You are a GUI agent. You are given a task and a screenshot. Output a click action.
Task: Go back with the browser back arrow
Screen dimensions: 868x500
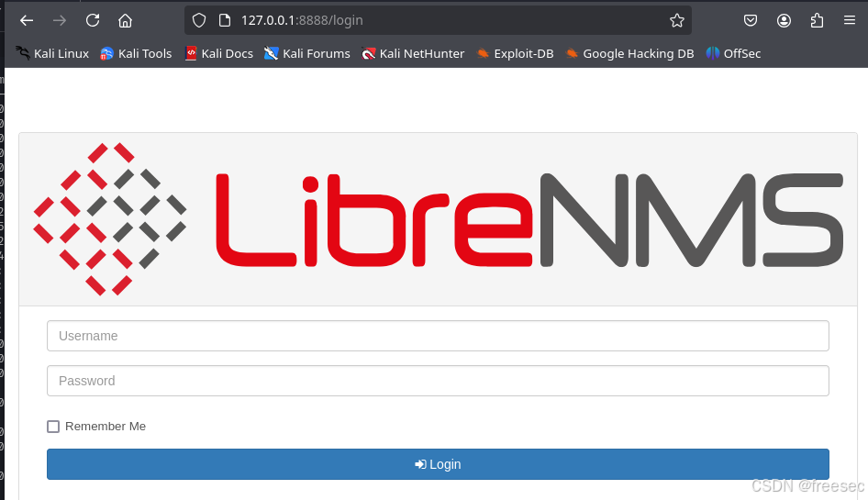click(27, 20)
